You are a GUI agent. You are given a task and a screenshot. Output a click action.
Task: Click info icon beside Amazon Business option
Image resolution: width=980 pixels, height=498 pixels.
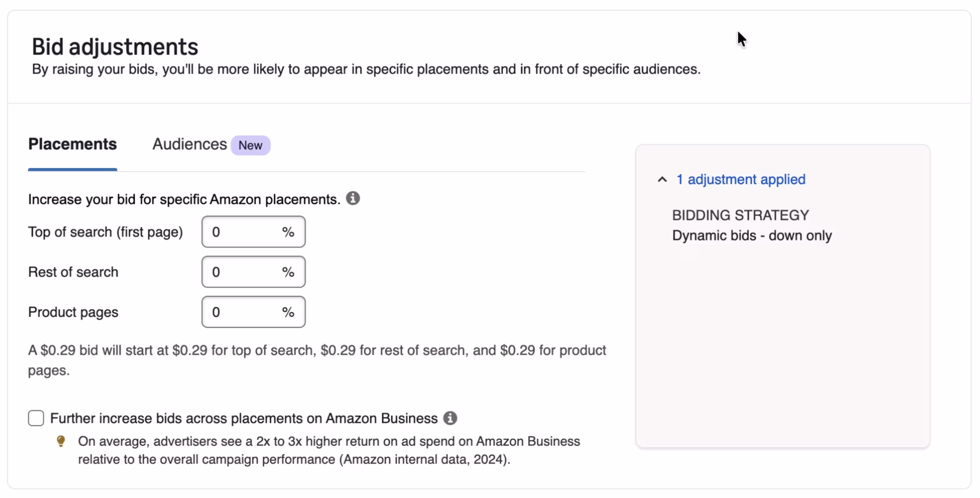450,418
